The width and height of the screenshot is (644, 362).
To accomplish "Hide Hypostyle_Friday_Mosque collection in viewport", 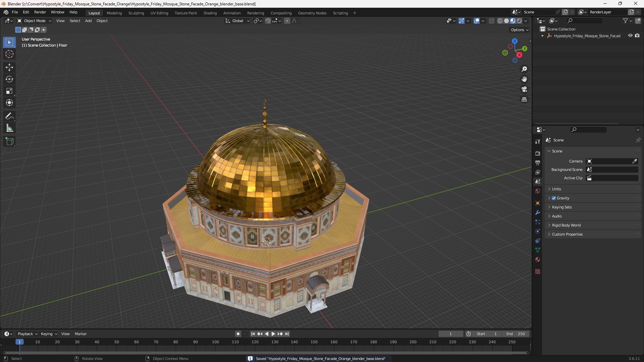I will tap(630, 36).
